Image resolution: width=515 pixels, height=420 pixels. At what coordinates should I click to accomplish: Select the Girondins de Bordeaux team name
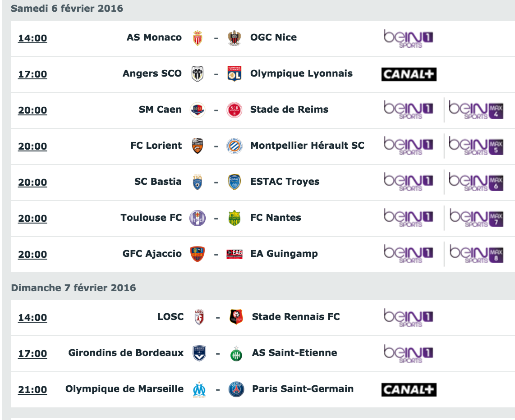[126, 353]
